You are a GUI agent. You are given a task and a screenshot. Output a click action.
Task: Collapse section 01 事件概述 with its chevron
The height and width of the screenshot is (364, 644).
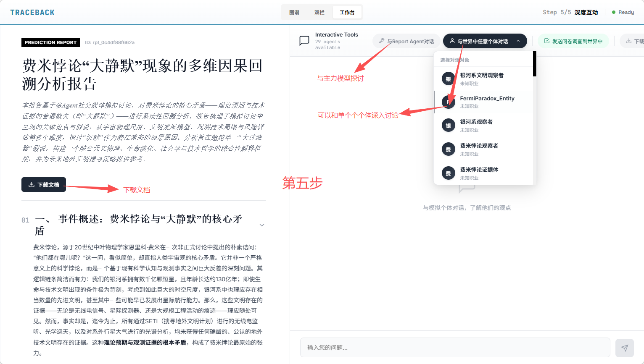point(262,225)
